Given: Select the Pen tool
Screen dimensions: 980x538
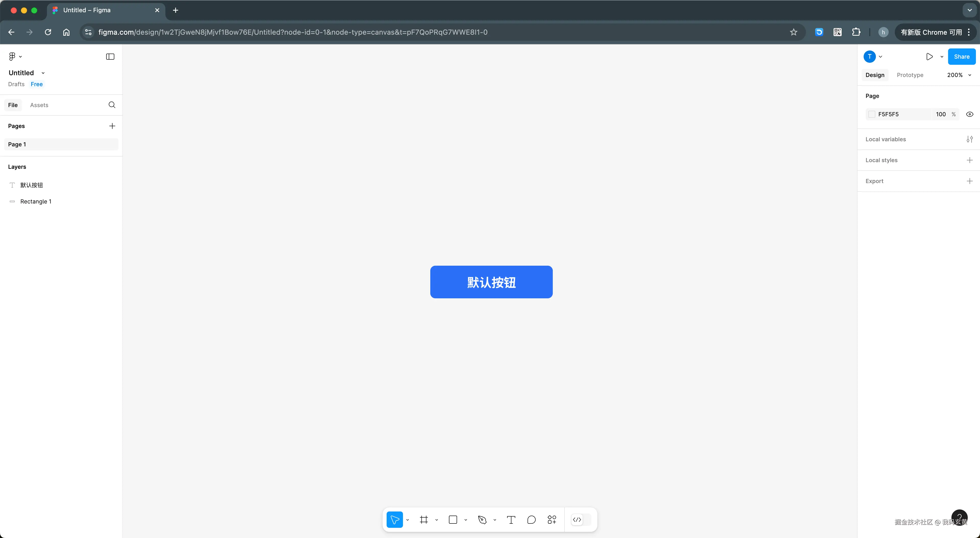Looking at the screenshot, I should point(482,520).
